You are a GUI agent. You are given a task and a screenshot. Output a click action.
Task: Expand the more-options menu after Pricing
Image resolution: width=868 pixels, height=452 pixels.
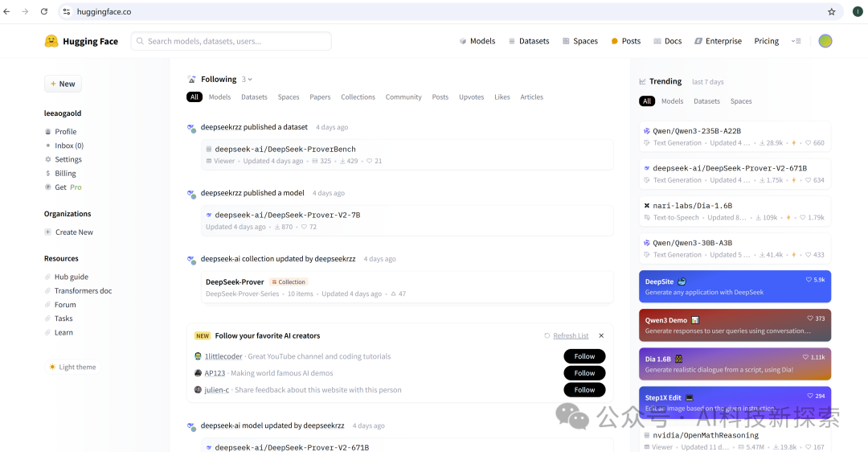tap(796, 41)
